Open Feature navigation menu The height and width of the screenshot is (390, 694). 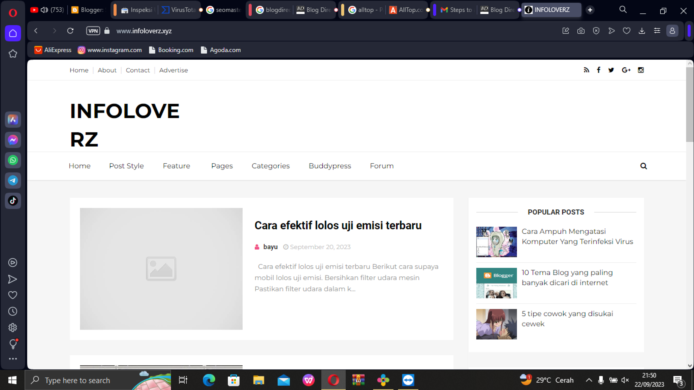click(176, 166)
